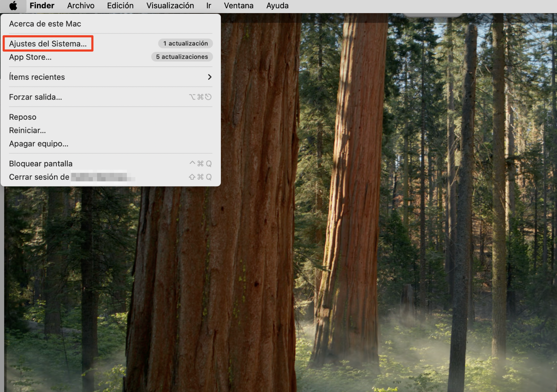This screenshot has height=392, width=557.
Task: Choose Reiniciar… menu entry
Action: (110, 130)
